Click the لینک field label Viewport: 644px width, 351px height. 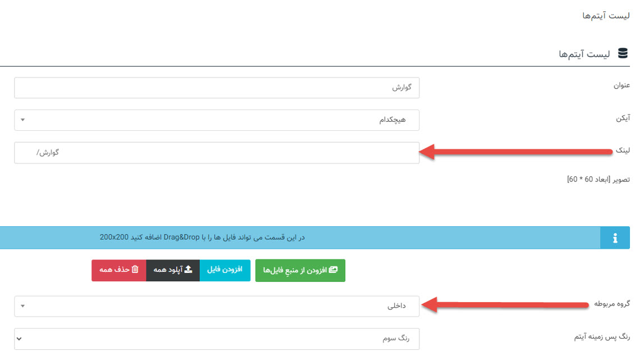tap(622, 151)
